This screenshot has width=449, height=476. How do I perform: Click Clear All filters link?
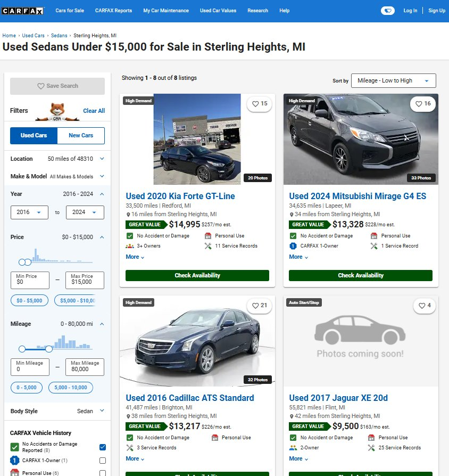[x=94, y=111]
